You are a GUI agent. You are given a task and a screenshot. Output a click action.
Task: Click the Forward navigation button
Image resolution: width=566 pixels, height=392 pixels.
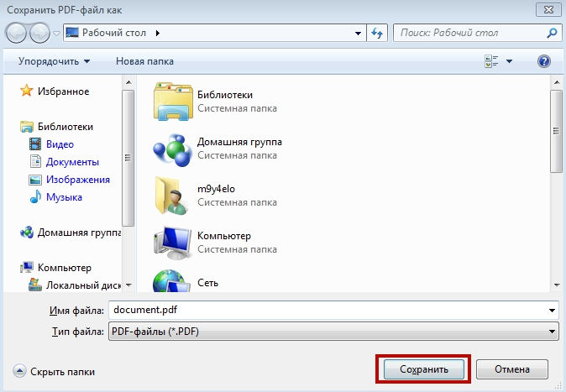click(x=39, y=33)
